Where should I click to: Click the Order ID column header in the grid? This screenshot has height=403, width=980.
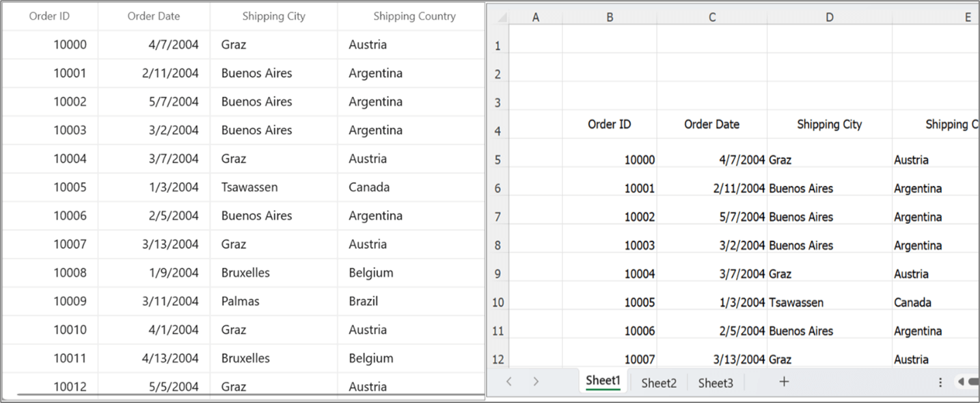point(50,16)
